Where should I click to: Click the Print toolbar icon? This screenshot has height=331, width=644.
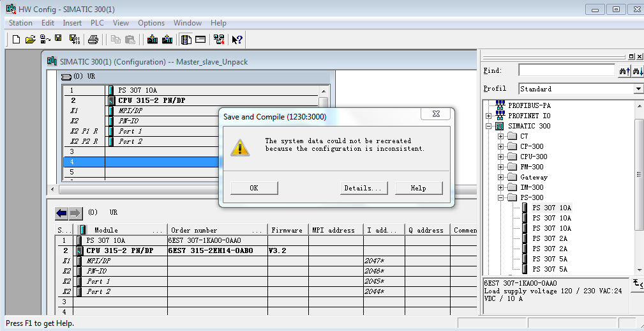tap(93, 40)
